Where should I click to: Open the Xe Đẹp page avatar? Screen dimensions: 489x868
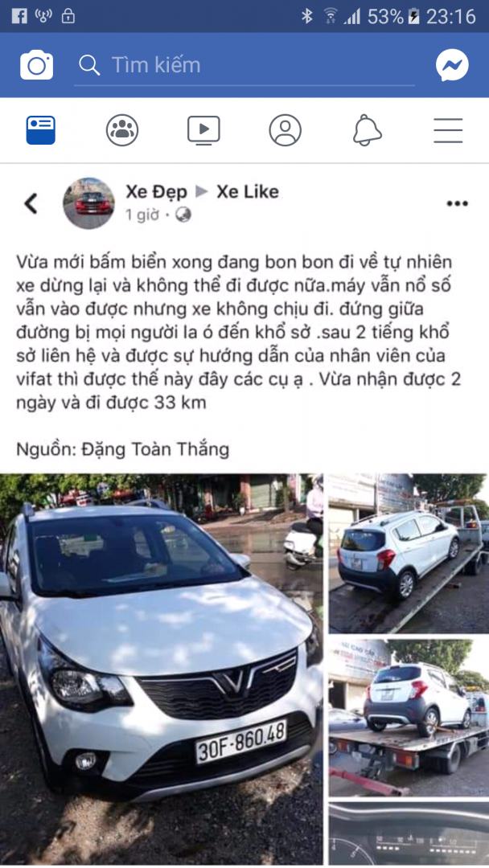click(x=88, y=203)
